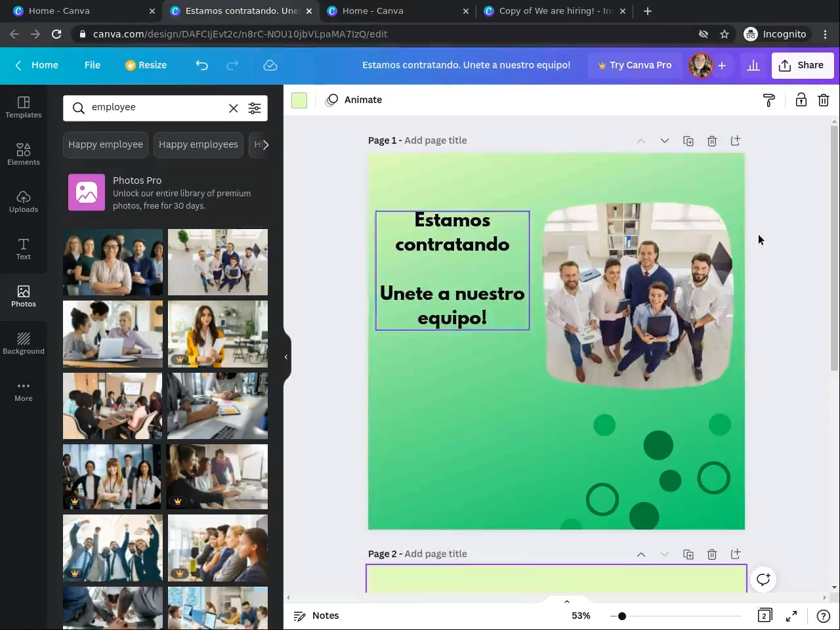Delete Page 1

point(712,141)
